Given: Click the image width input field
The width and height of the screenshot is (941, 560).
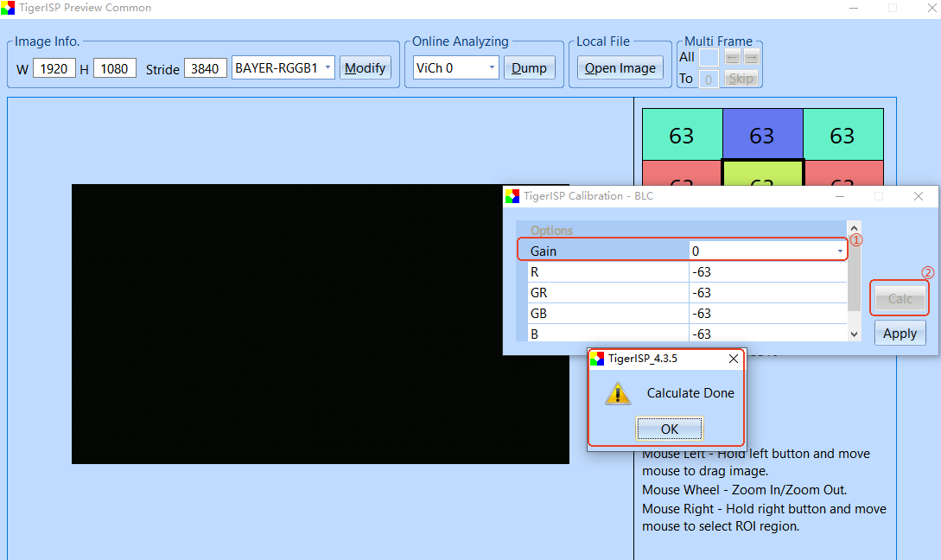Looking at the screenshot, I should point(54,68).
